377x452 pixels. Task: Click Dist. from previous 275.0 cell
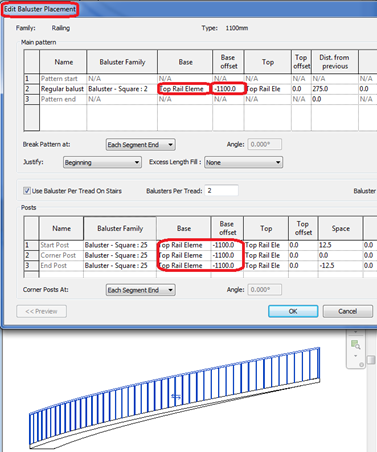335,89
